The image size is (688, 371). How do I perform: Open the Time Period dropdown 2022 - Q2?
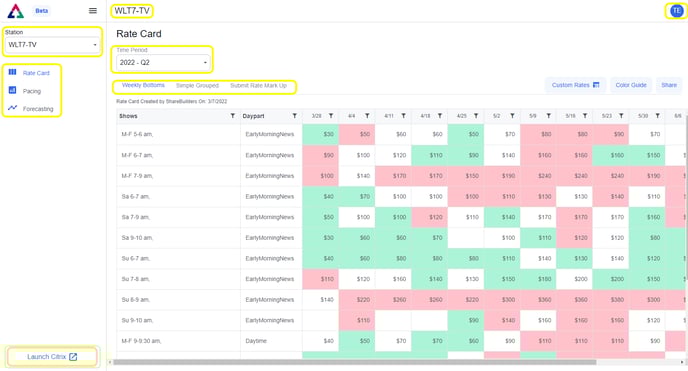[x=162, y=63]
